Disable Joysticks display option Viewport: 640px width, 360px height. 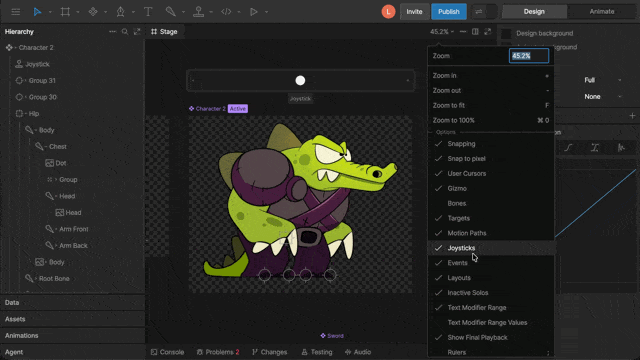pos(491,248)
